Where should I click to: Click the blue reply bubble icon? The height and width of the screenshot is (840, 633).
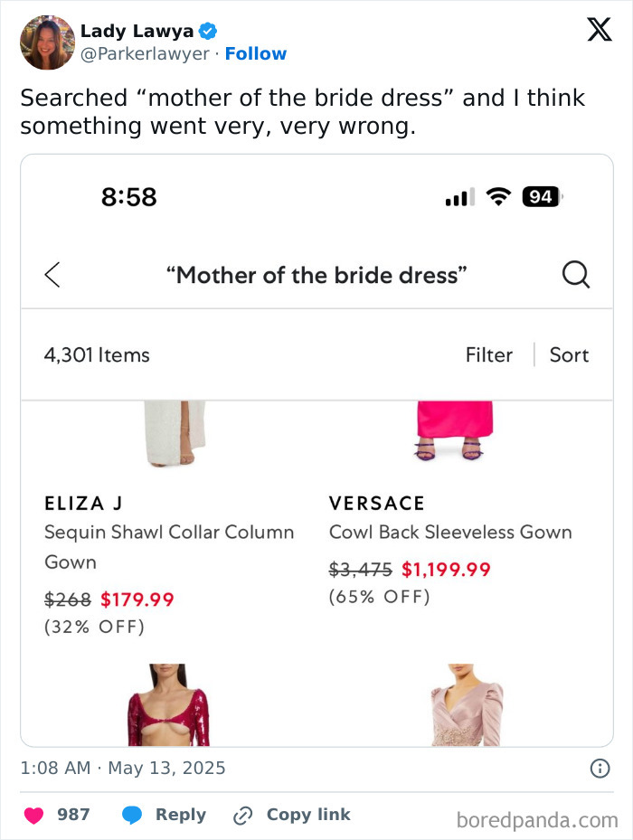[x=132, y=815]
